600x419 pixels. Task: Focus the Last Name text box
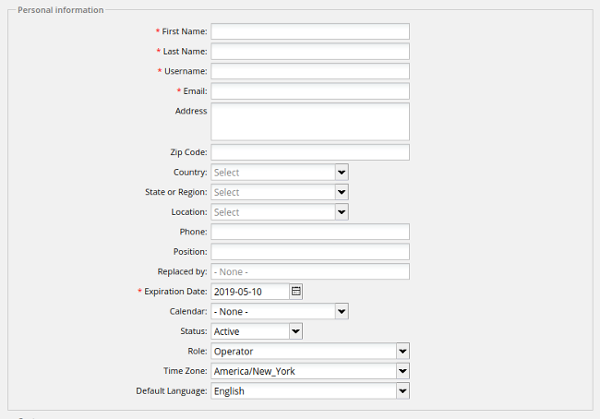(x=310, y=52)
